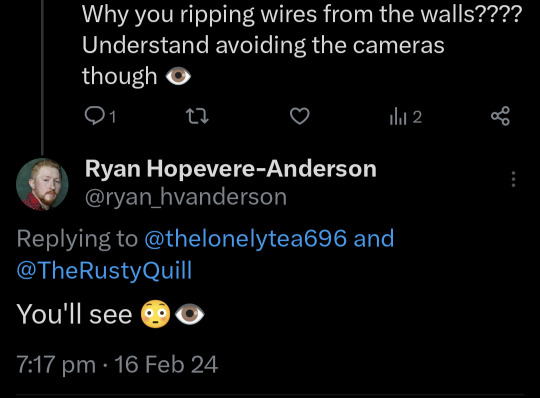Click the reply count number 1

point(112,117)
